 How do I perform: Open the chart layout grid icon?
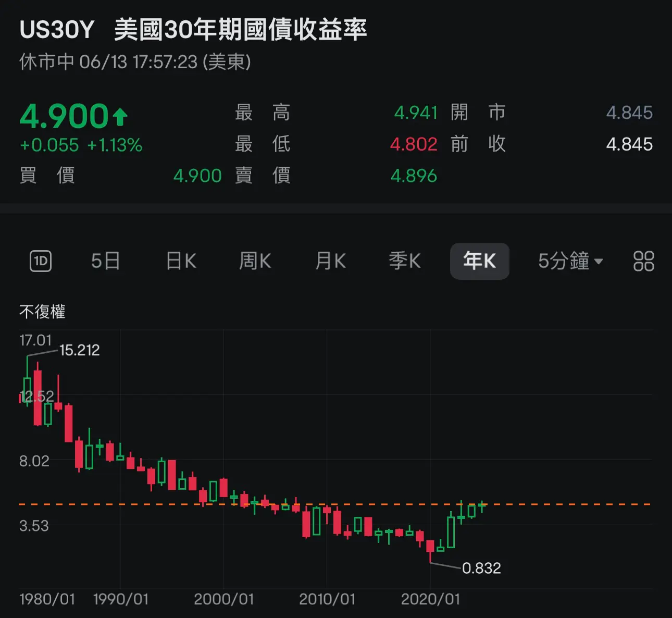point(643,261)
